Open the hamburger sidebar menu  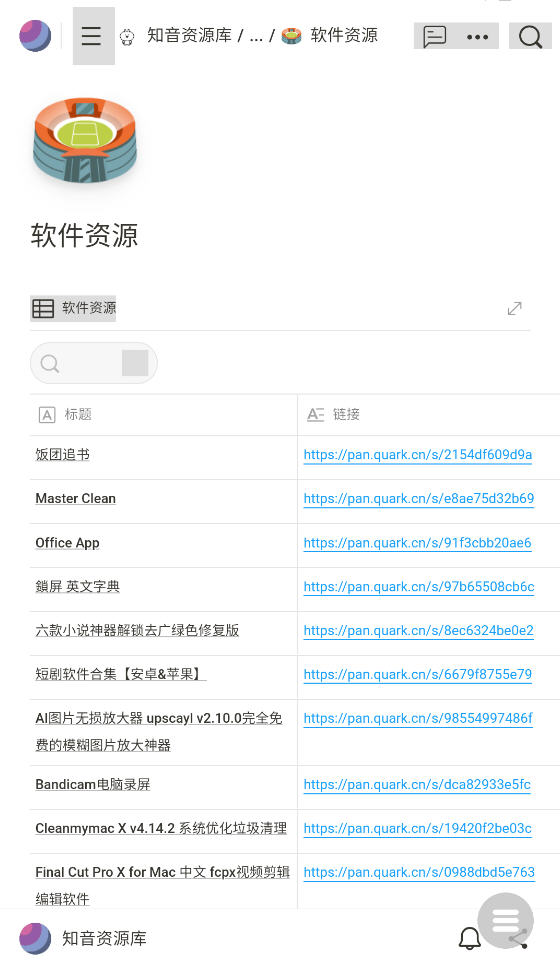coord(93,36)
